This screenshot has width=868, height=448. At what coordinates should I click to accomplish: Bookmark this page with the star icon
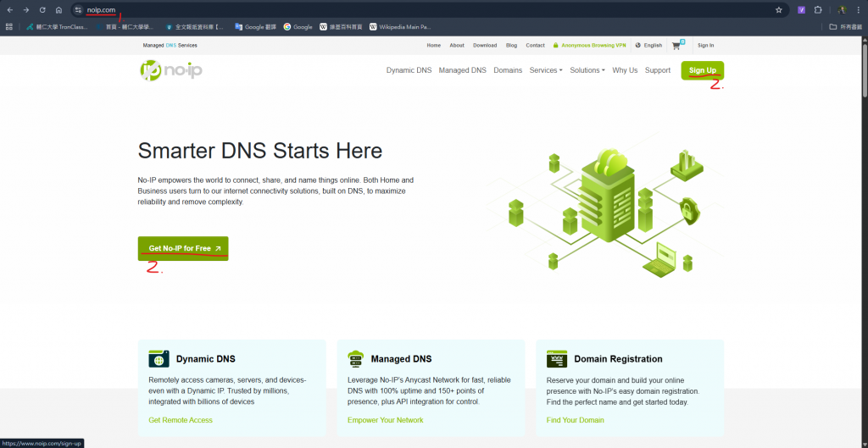tap(779, 10)
